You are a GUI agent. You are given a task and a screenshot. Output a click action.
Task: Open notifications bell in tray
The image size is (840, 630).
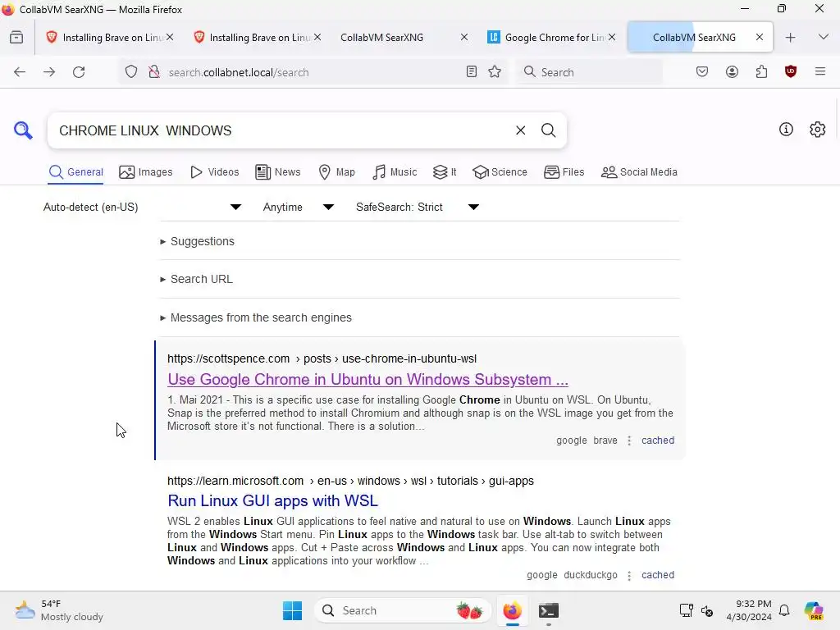tap(784, 610)
